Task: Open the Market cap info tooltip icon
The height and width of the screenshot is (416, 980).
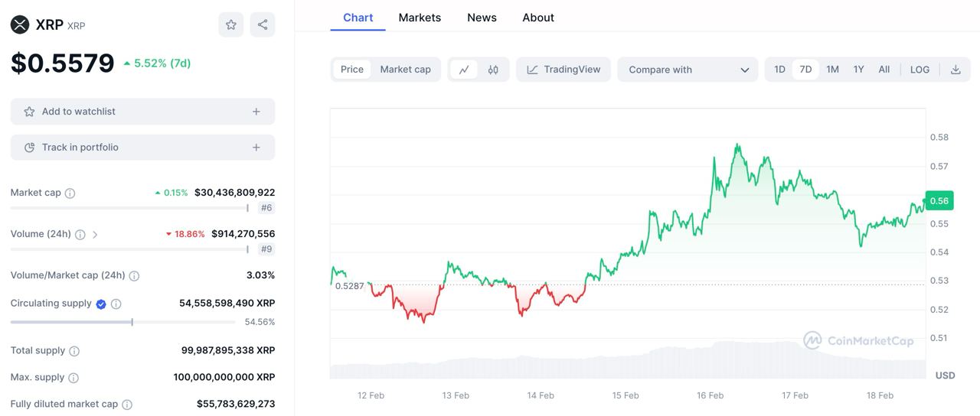Action: [70, 193]
